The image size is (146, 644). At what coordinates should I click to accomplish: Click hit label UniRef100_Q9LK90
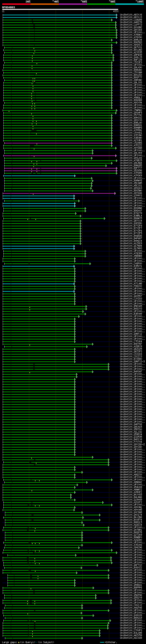click(x=131, y=67)
